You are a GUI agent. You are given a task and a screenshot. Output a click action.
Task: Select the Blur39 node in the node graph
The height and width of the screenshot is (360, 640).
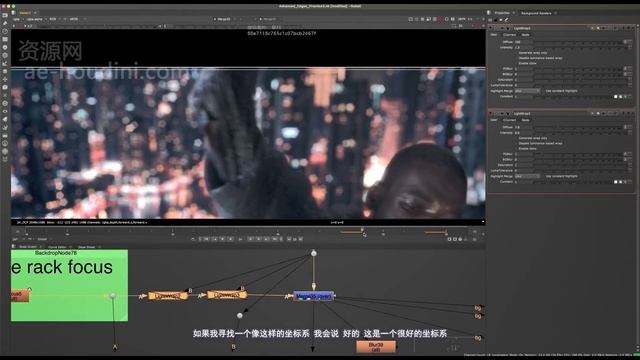(376, 347)
